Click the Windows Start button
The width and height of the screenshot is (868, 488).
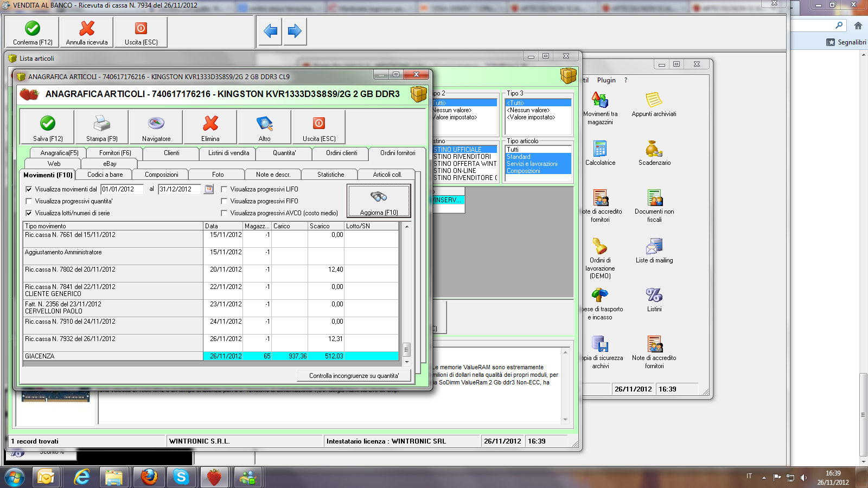pos(15,477)
